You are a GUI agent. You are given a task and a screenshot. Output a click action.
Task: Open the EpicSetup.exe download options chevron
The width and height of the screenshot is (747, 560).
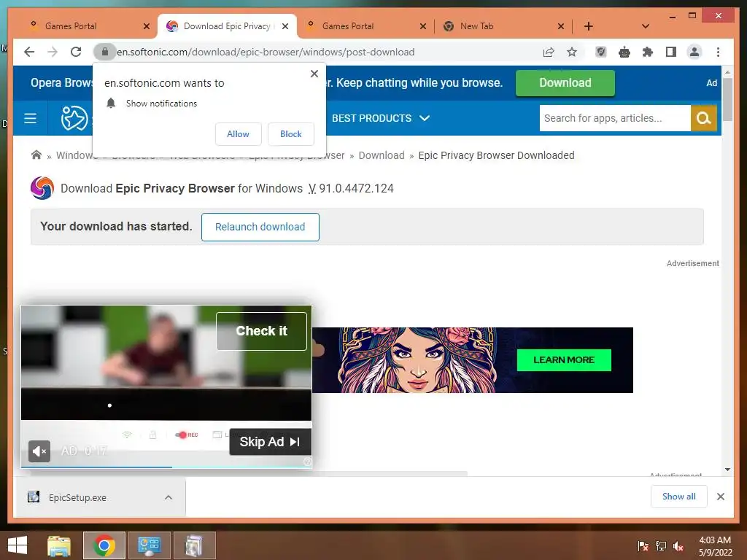click(169, 497)
